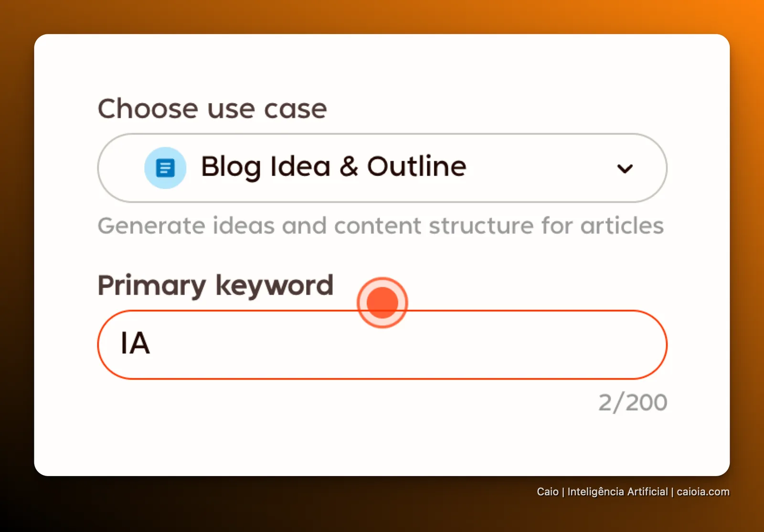Click the 'Primary keyword' label
Viewport: 764px width, 532px height.
tap(215, 286)
